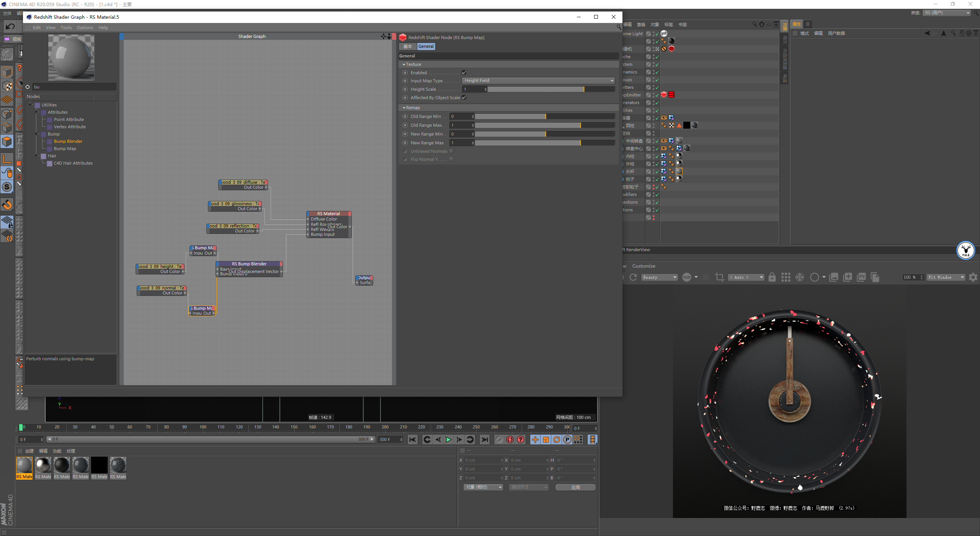Click the RGB channel button
The image size is (980, 536).
687,277
